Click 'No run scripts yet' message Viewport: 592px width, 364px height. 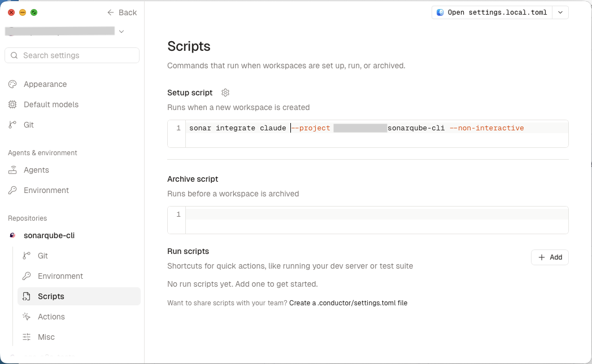242,284
